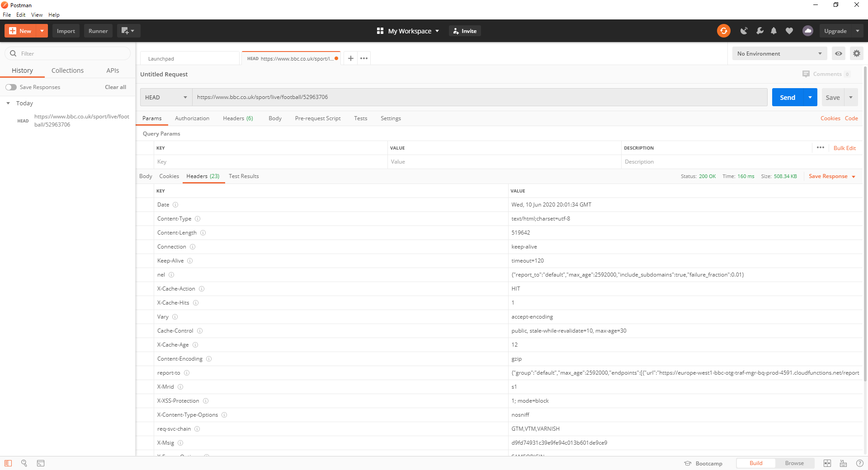868x470 pixels.
Task: Open the Test Results tab
Action: point(244,176)
